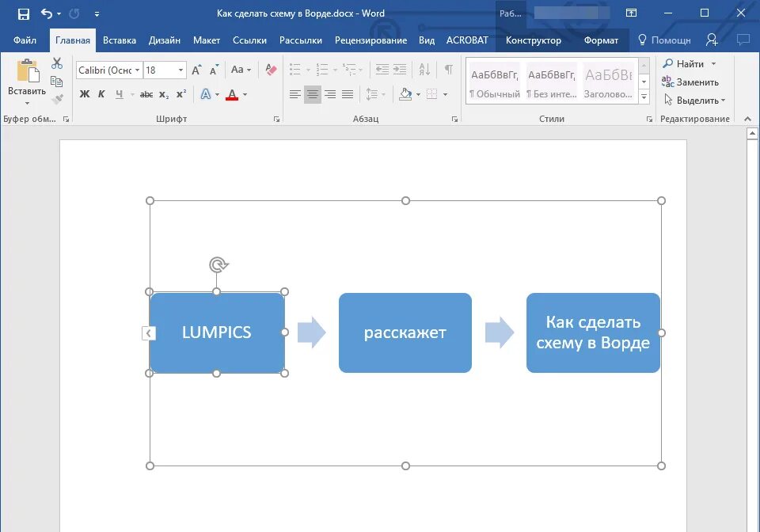Open the Файл menu

pos(25,40)
